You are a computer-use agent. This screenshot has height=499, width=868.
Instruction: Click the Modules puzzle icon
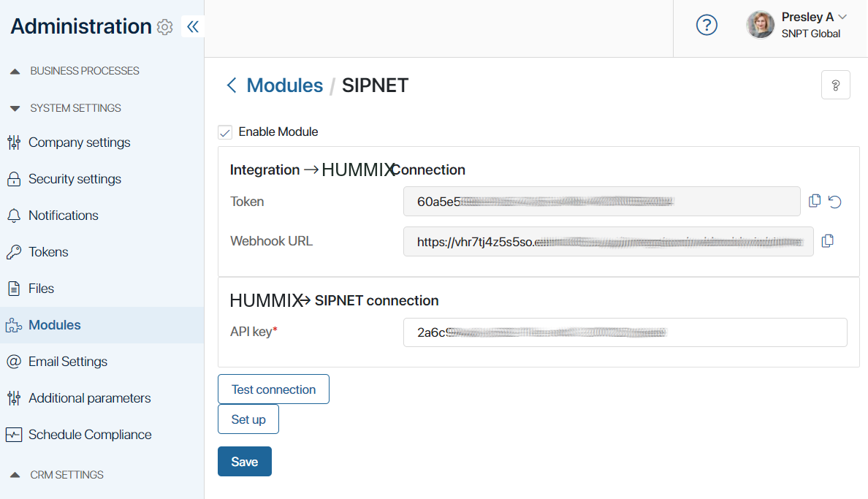pyautogui.click(x=14, y=325)
